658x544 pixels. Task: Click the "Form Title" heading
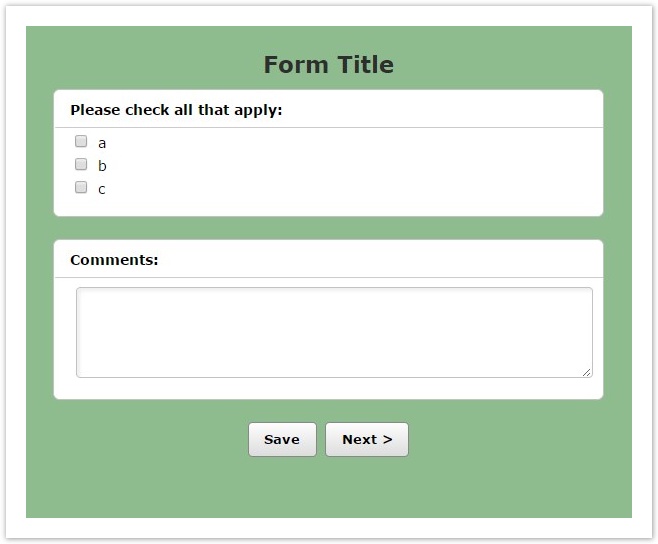[x=328, y=65]
